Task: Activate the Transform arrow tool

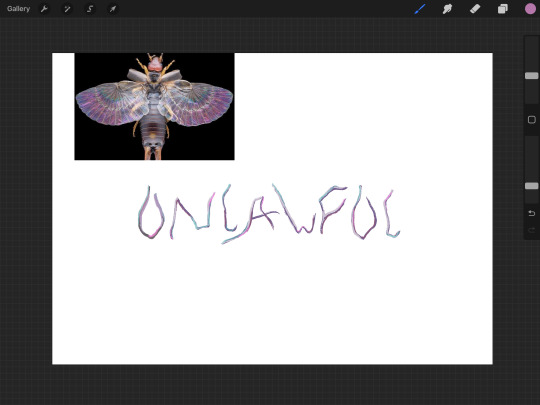Action: coord(113,9)
